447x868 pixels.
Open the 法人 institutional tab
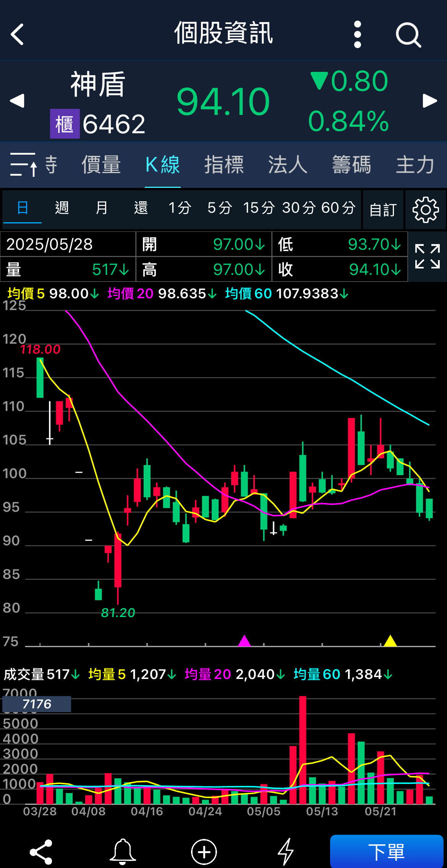[x=288, y=165]
